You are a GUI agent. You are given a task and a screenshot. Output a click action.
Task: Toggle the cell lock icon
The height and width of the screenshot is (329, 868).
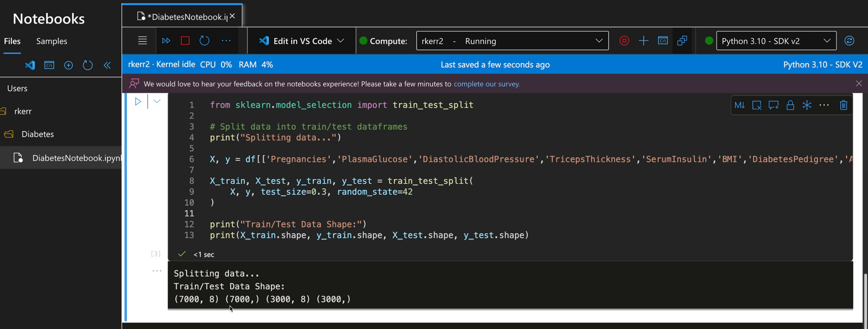[x=790, y=105]
